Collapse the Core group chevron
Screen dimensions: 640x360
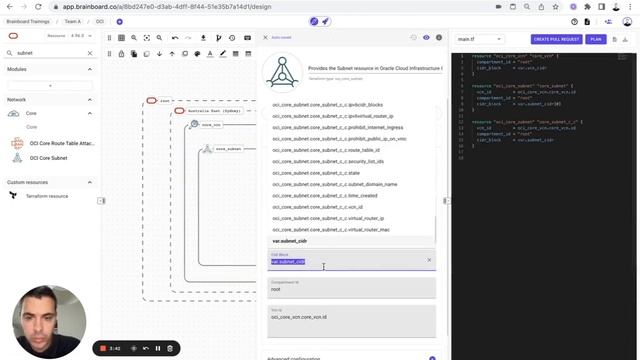[x=90, y=113]
